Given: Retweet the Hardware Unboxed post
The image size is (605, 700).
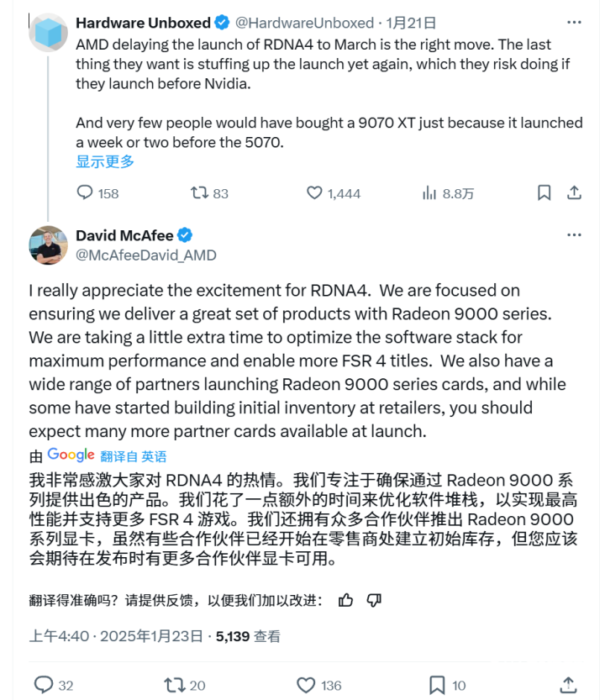Looking at the screenshot, I should tap(199, 193).
